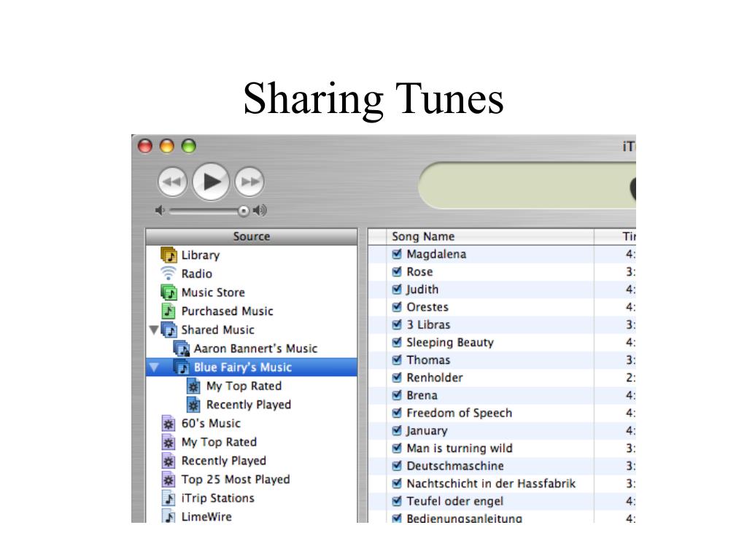Viewport: 747px width, 560px height.
Task: Select Aaron Bannert's Music share
Action: tap(255, 349)
